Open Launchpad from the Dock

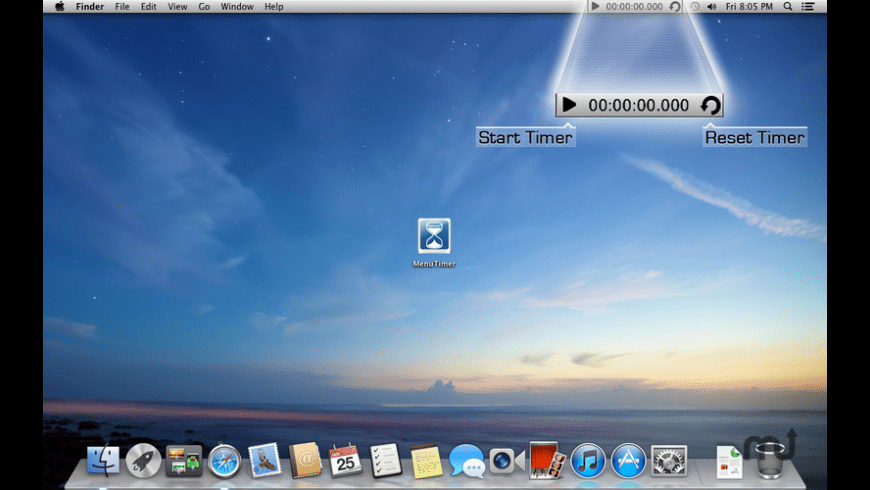click(144, 461)
